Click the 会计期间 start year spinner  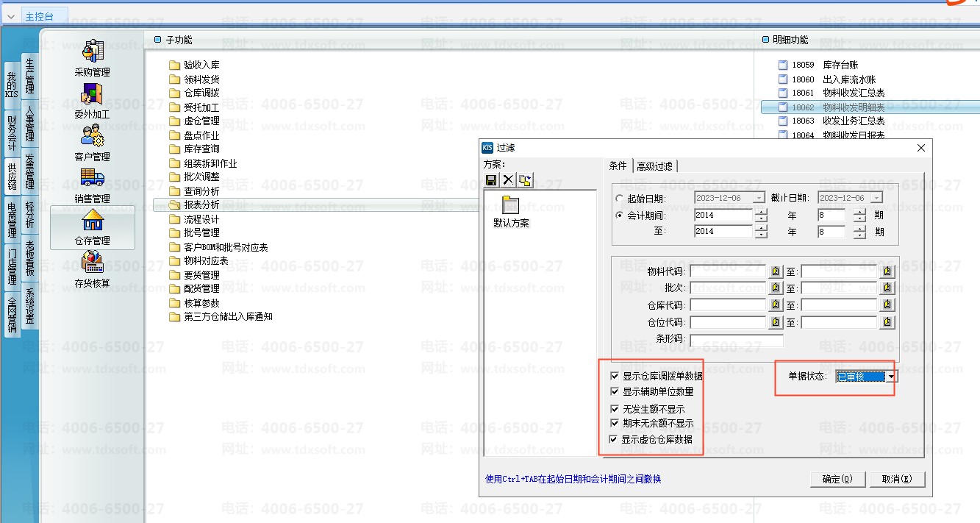(x=761, y=216)
